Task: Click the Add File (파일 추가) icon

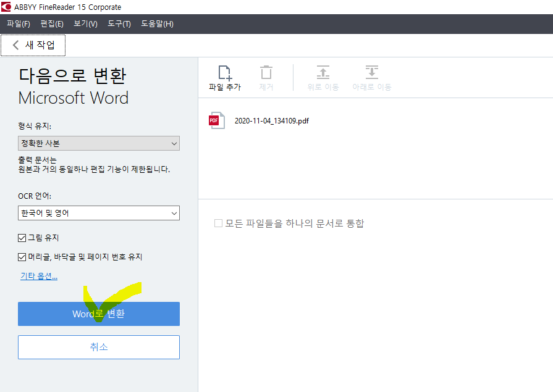Action: pyautogui.click(x=225, y=73)
